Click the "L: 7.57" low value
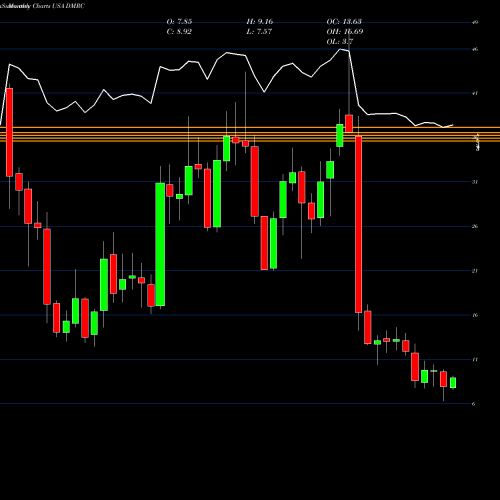This screenshot has height=500, width=500. tap(259, 32)
